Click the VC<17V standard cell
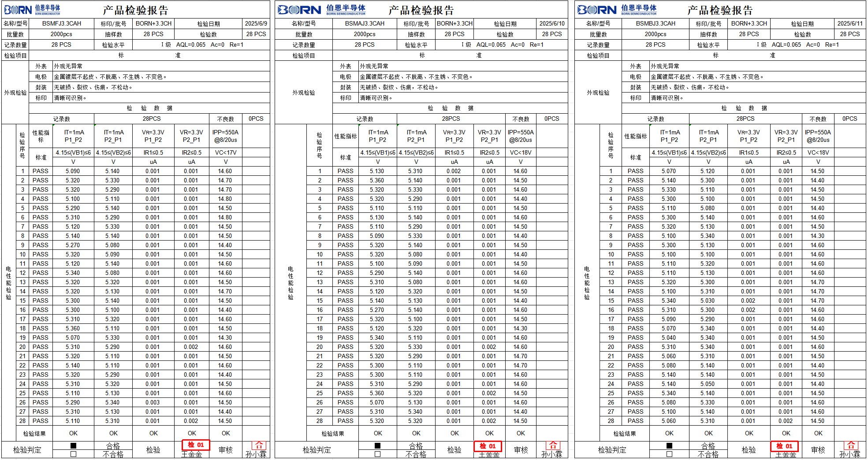Screen dimensions: 868x460 coord(226,152)
